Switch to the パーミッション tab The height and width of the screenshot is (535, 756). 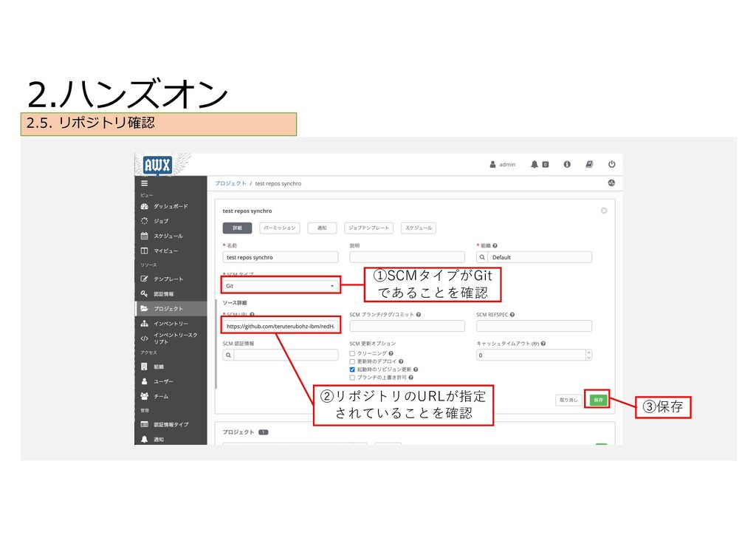[x=280, y=228]
